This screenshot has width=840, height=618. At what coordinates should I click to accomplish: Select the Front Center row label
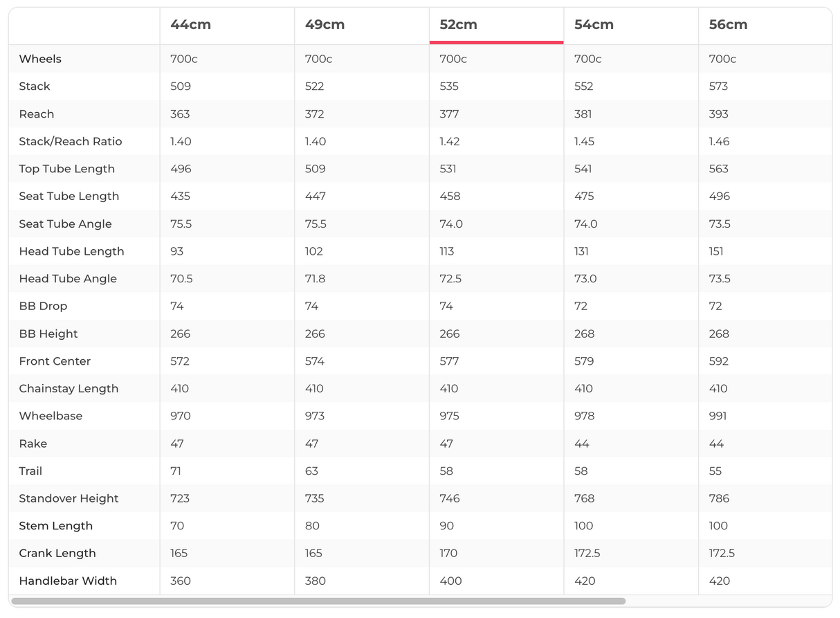[55, 361]
